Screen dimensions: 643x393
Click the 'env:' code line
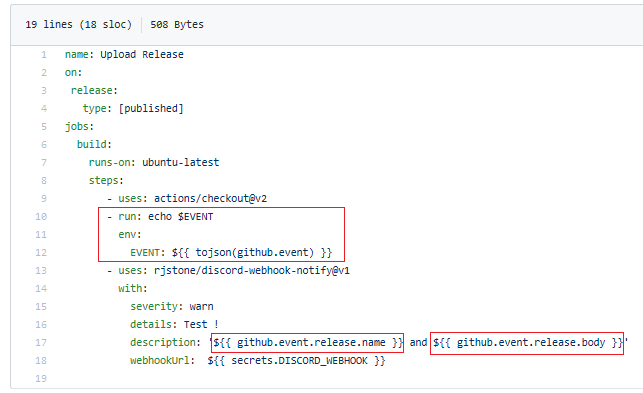pyautogui.click(x=130, y=235)
